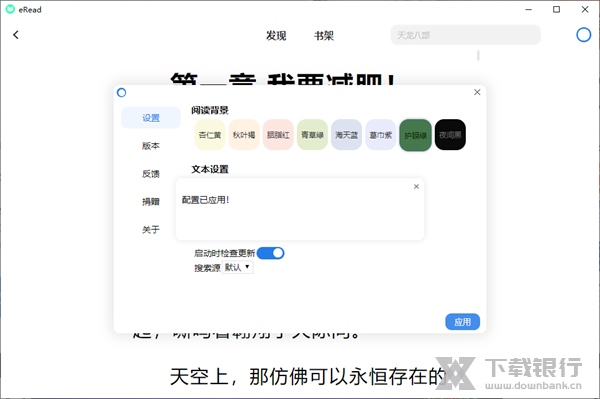This screenshot has width=600, height=399.
Task: Choose the 青草绿 reading background
Action: tap(312, 135)
